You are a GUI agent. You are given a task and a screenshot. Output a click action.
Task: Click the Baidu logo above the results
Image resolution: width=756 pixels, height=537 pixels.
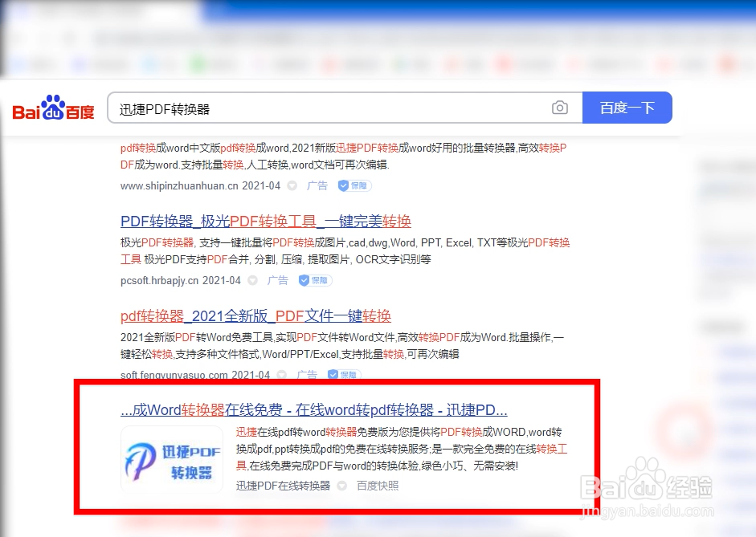point(51,107)
